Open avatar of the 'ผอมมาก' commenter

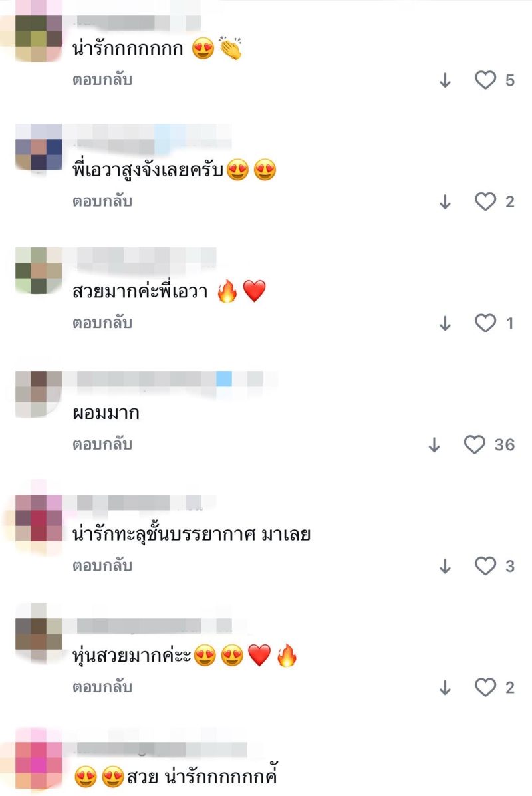point(39,394)
